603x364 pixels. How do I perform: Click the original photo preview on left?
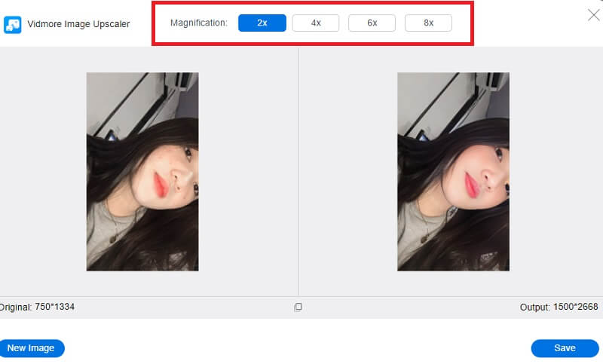[x=142, y=171]
